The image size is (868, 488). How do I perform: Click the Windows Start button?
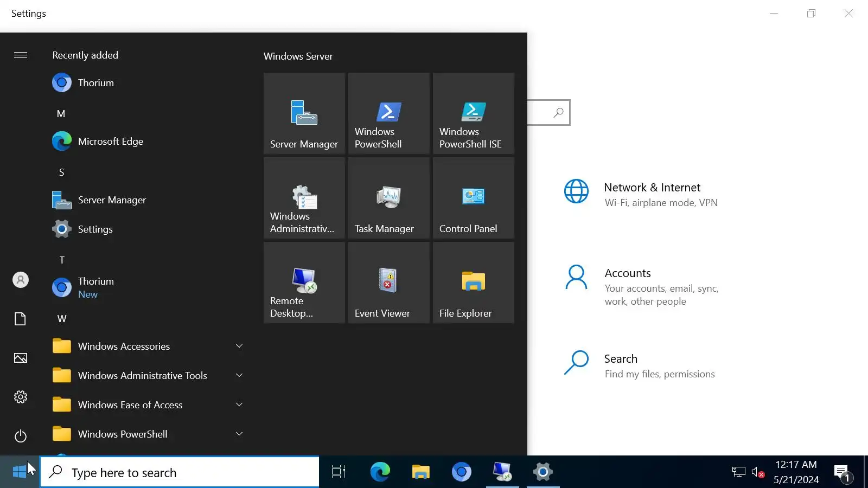tap(20, 472)
